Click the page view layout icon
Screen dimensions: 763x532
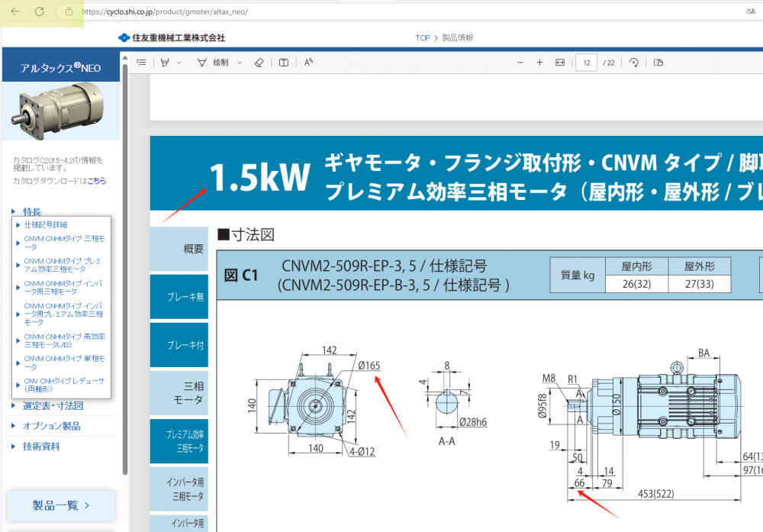[658, 63]
